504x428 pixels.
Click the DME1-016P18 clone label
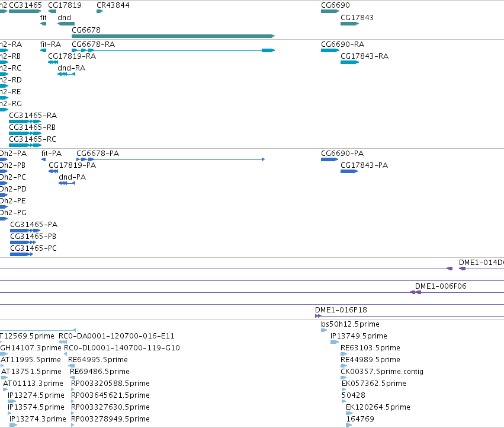tap(341, 310)
